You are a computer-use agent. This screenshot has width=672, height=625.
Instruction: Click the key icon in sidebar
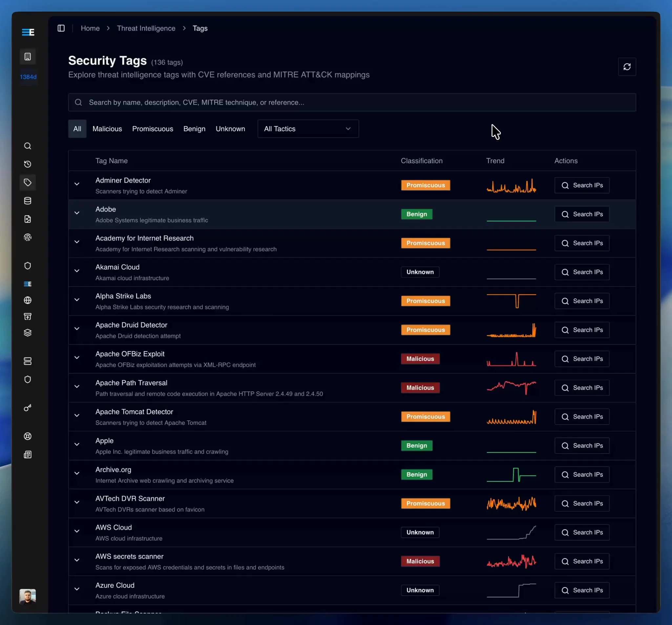pyautogui.click(x=28, y=408)
